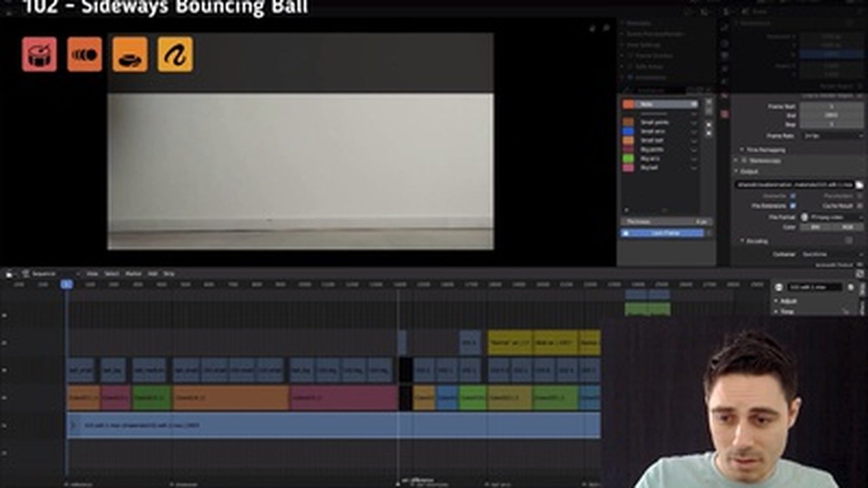Toggle the Cache Result checkbox
Screen dimensions: 868x488
pyautogui.click(x=859, y=205)
